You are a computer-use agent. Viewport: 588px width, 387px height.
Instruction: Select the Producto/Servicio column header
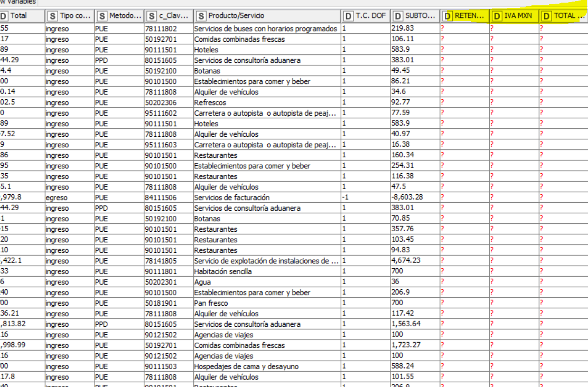[x=267, y=16]
